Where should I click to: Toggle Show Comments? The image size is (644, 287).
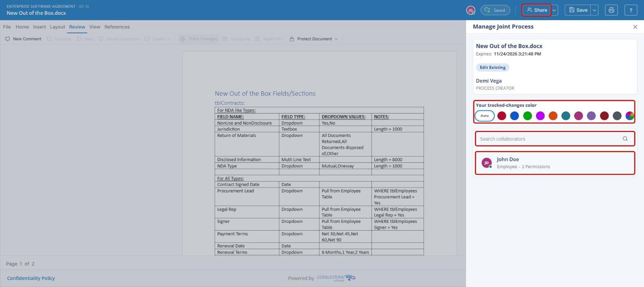(119, 39)
